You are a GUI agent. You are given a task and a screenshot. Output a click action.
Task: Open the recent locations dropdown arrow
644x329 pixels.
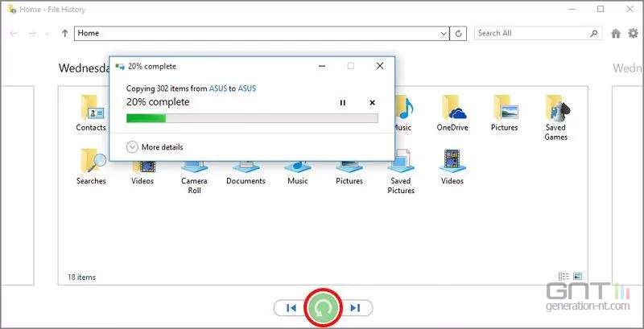pyautogui.click(x=47, y=34)
